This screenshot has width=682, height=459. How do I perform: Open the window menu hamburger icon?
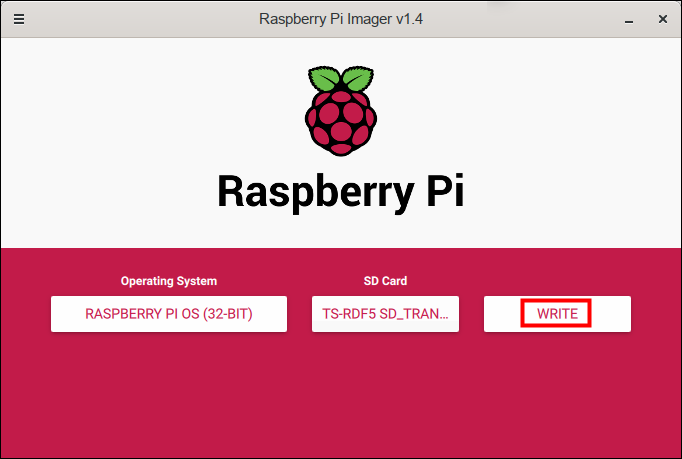click(x=19, y=18)
